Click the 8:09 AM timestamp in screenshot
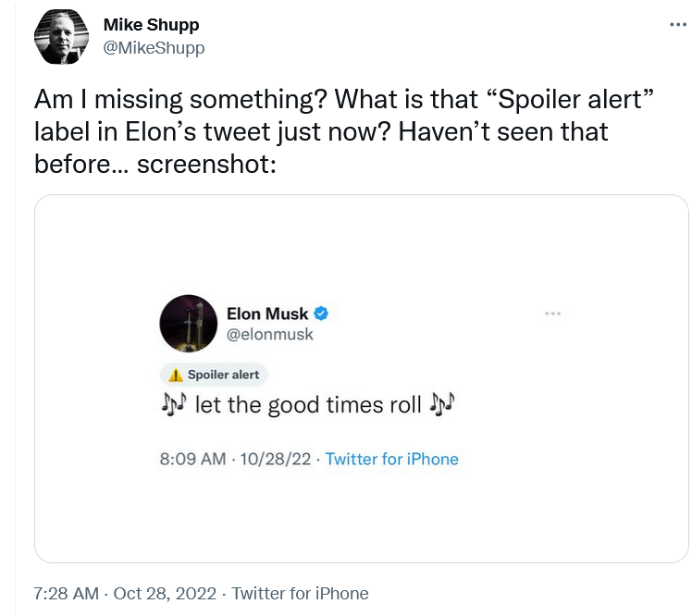This screenshot has height=616, width=692. click(192, 460)
